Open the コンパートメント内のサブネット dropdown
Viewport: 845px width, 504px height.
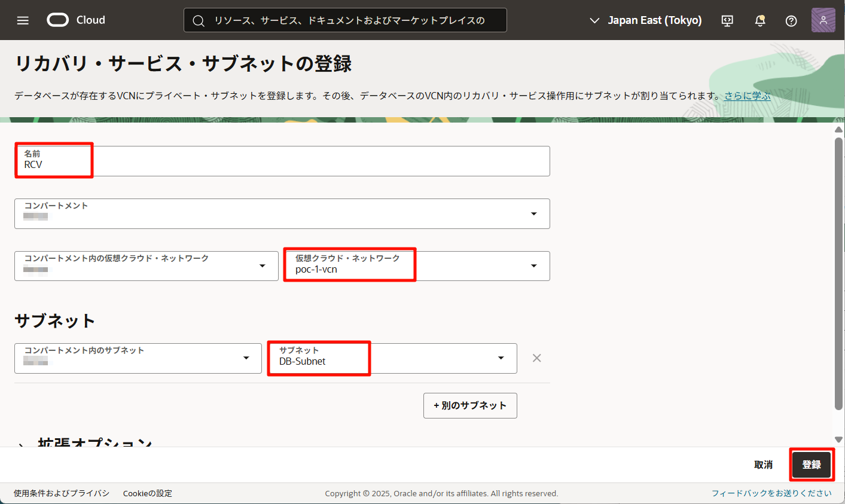point(138,358)
